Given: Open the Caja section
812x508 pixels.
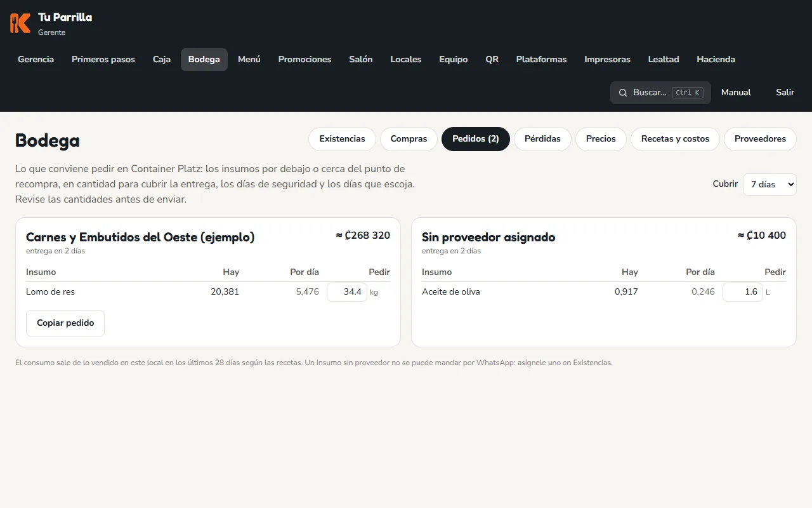Looking at the screenshot, I should click(162, 60).
